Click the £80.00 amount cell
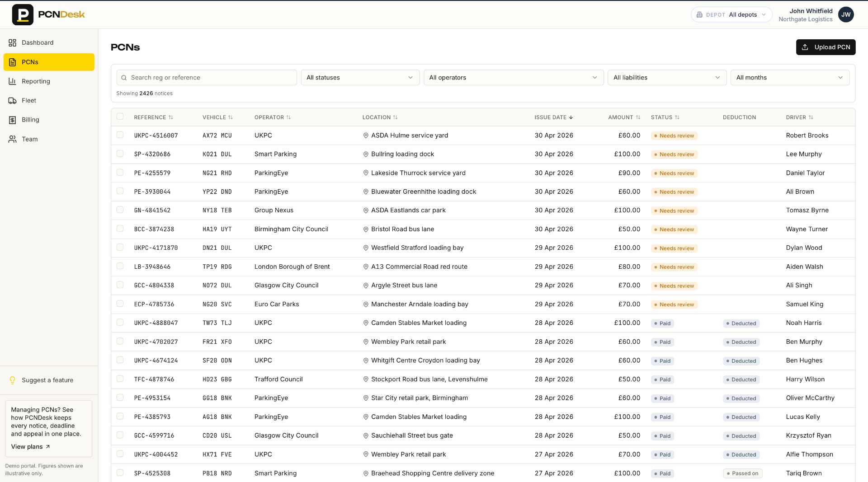The image size is (868, 482). [629, 267]
